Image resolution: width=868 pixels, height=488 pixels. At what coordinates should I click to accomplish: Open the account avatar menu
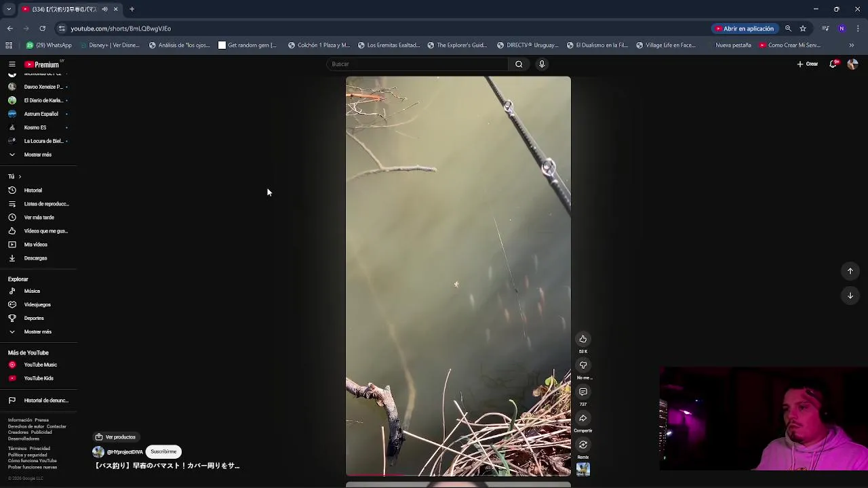coord(852,64)
